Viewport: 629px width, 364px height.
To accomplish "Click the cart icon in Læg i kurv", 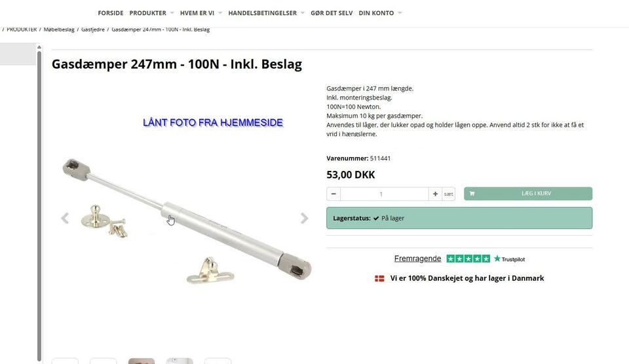I will [472, 194].
